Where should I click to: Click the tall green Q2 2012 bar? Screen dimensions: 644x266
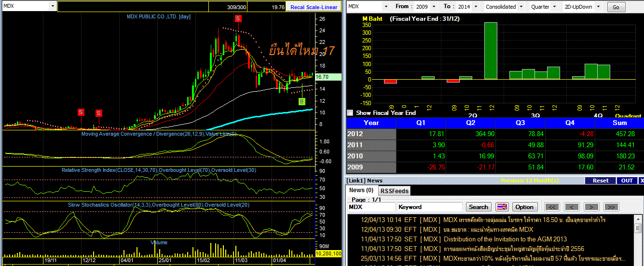point(491,51)
